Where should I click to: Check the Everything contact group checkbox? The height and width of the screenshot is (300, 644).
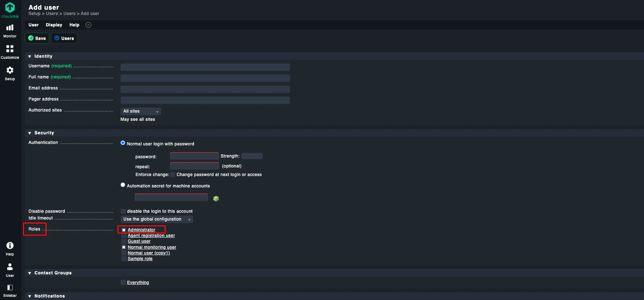coord(123,283)
